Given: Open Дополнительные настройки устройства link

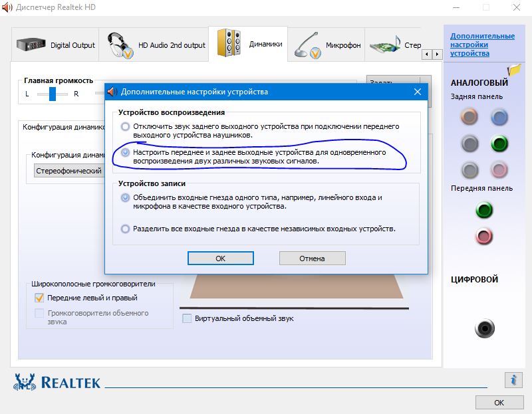Looking at the screenshot, I should (x=482, y=45).
